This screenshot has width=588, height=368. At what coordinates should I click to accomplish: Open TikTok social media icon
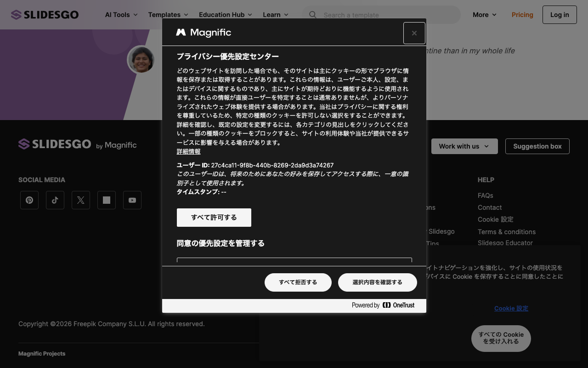pyautogui.click(x=55, y=200)
